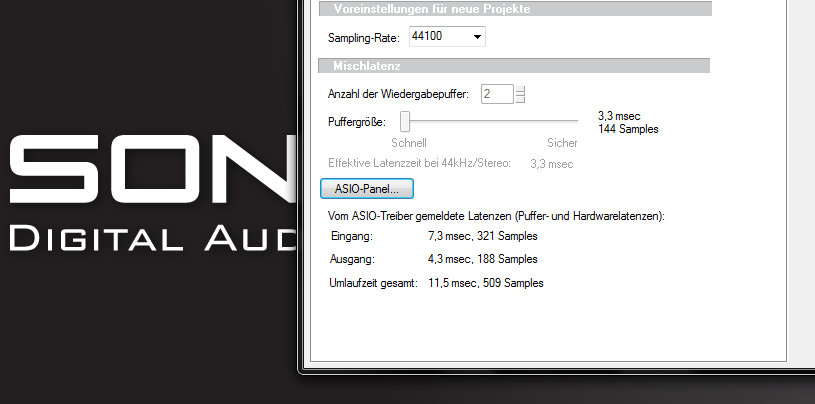Click the '11,5 msec, 509 Samples' total value

[x=486, y=283]
